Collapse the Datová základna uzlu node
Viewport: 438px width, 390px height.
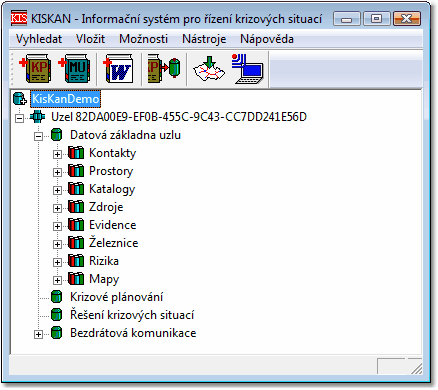point(38,136)
